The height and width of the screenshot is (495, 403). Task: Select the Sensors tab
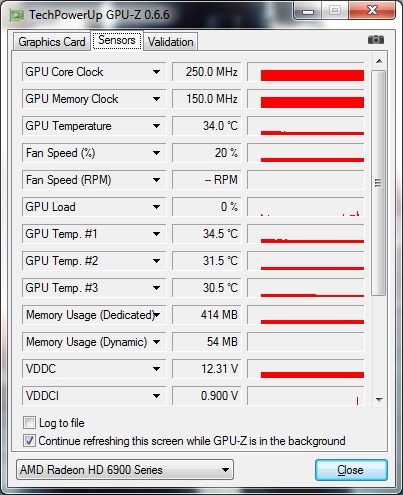(117, 40)
